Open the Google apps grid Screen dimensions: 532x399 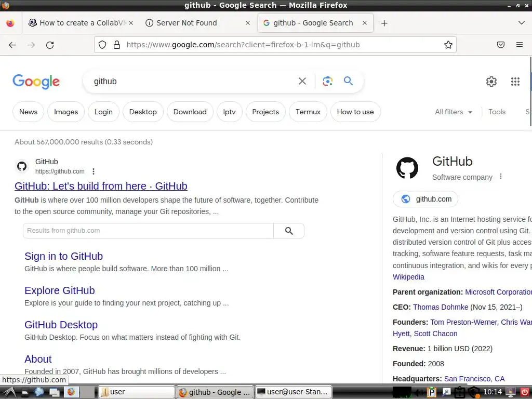pyautogui.click(x=515, y=82)
